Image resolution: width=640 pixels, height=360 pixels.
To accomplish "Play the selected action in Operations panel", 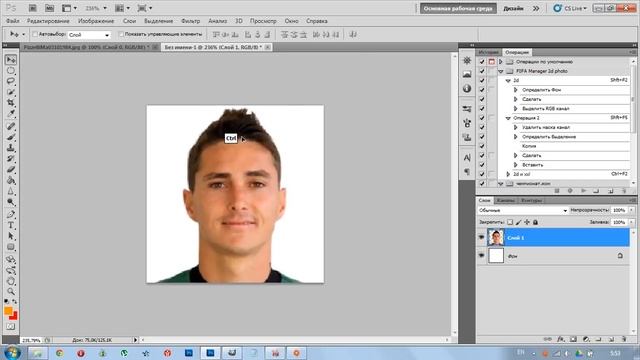I will (583, 191).
